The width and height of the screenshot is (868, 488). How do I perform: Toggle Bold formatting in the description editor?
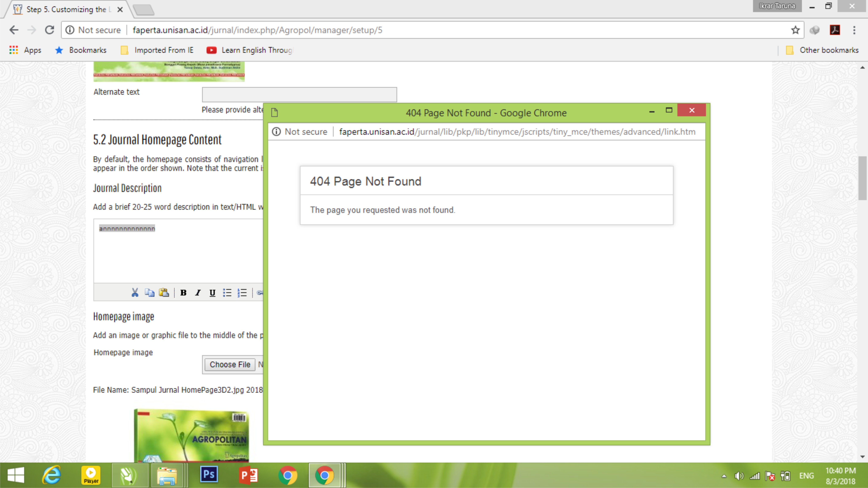[x=183, y=293]
